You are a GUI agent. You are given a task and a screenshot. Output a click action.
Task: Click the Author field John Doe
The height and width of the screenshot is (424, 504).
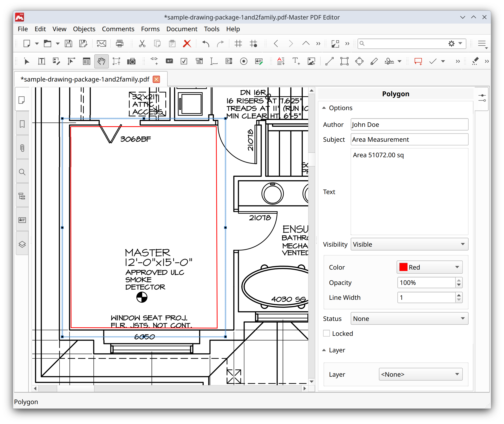[409, 124]
